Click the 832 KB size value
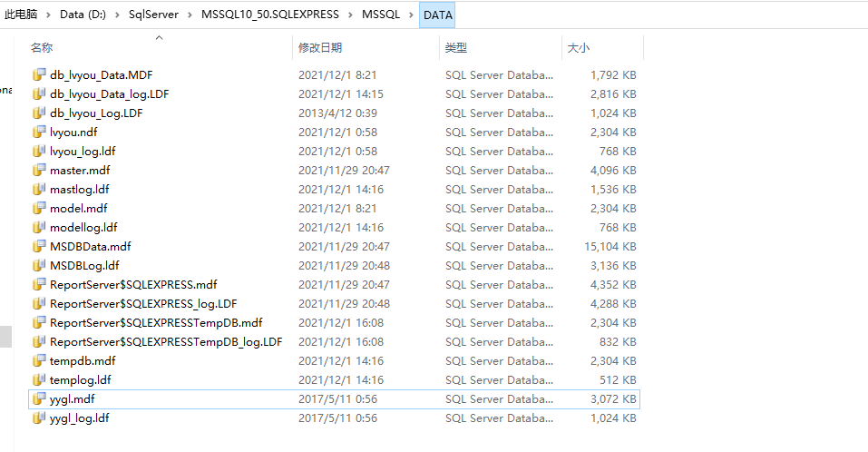Viewport: 868px width, 452px height. pyautogui.click(x=618, y=342)
